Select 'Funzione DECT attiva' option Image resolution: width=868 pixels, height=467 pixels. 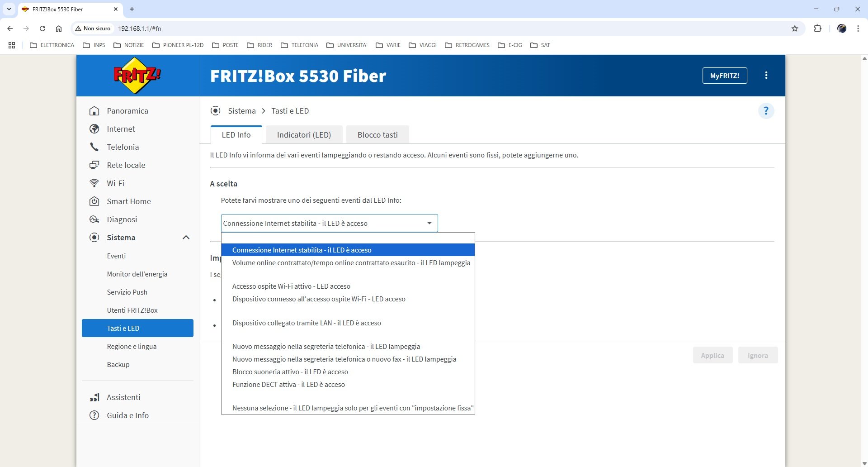[x=348, y=385]
